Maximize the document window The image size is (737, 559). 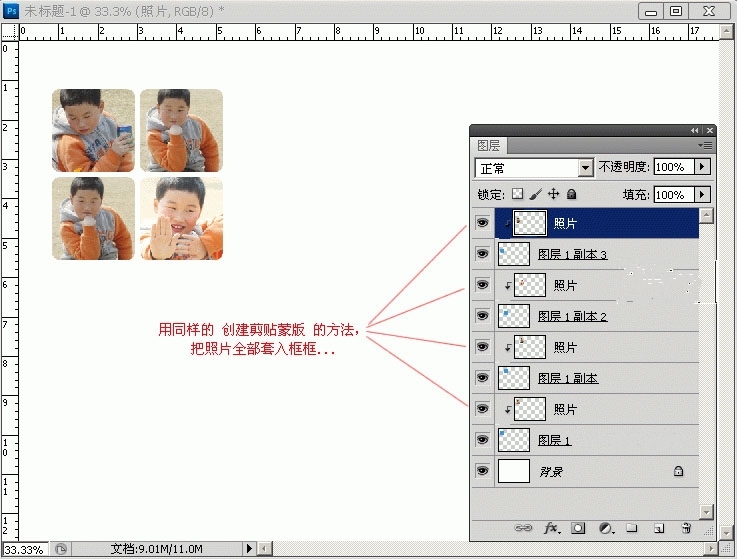[676, 11]
